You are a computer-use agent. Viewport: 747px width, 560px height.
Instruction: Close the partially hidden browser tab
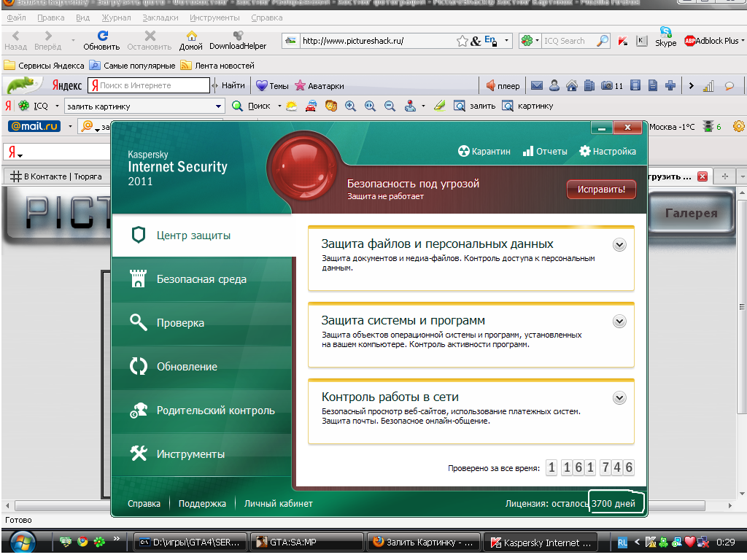(x=702, y=176)
